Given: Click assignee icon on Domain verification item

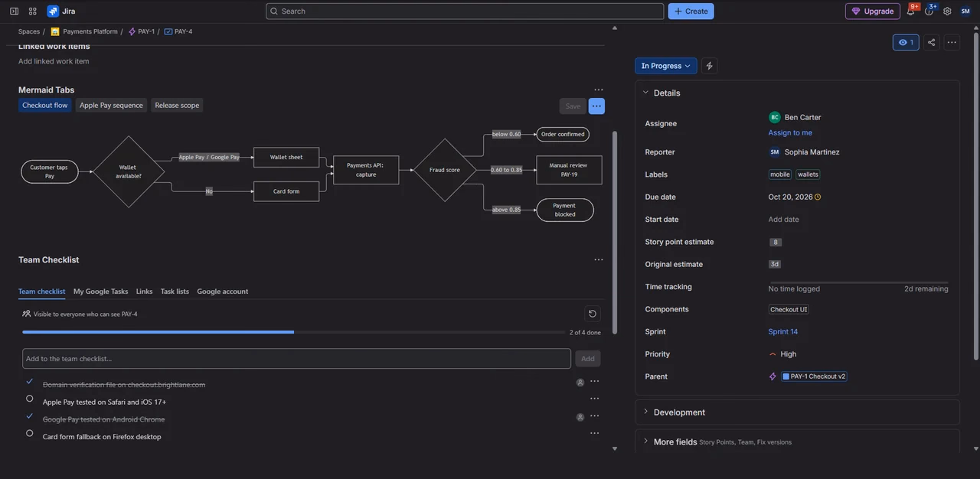Looking at the screenshot, I should click(x=580, y=383).
